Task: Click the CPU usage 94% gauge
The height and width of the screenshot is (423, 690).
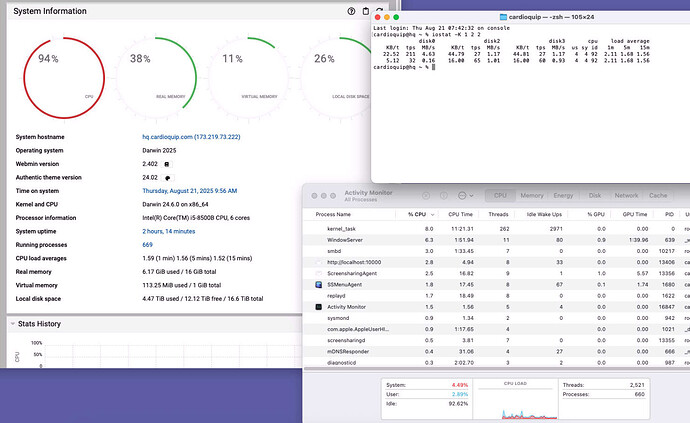Action: pos(64,78)
